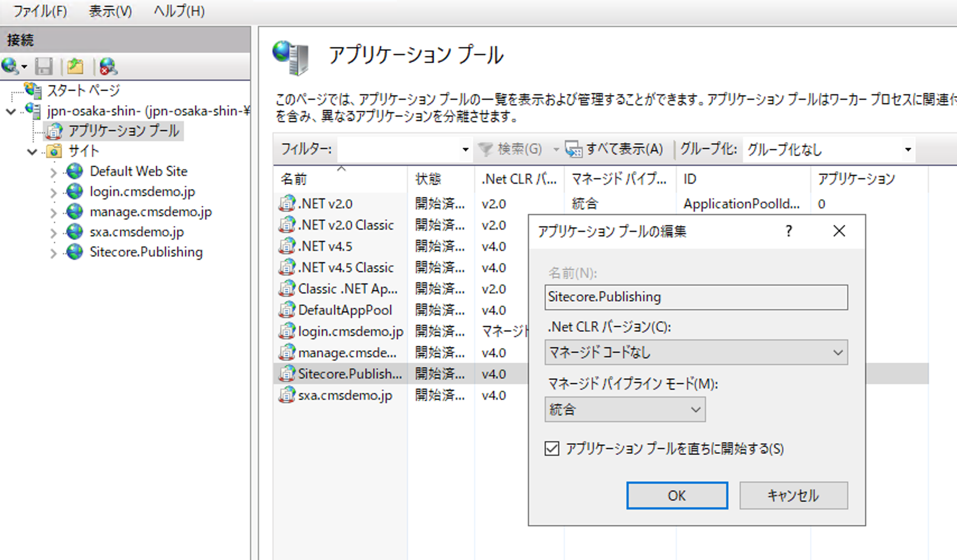Open the フィルター combo box dropdown arrow
The image size is (957, 560).
pyautogui.click(x=465, y=150)
